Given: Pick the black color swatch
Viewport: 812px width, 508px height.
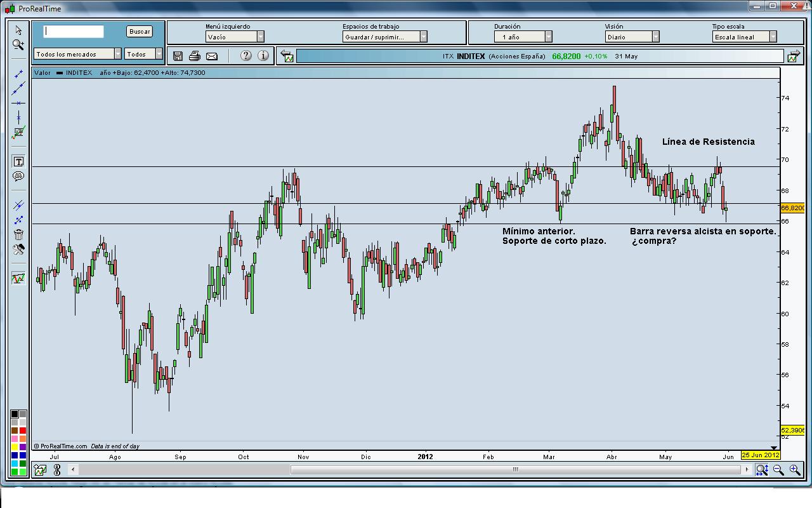Looking at the screenshot, I should (x=15, y=414).
